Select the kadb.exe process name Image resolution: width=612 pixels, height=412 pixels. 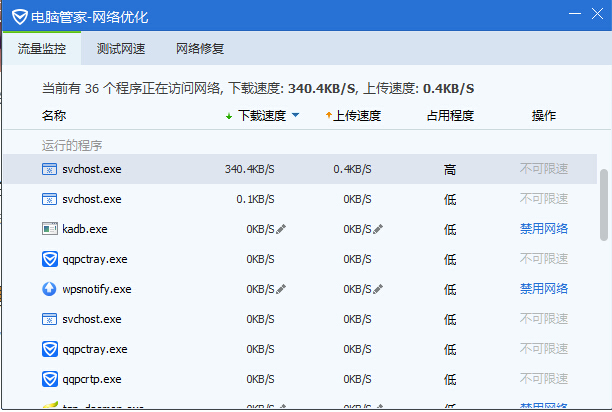click(85, 229)
